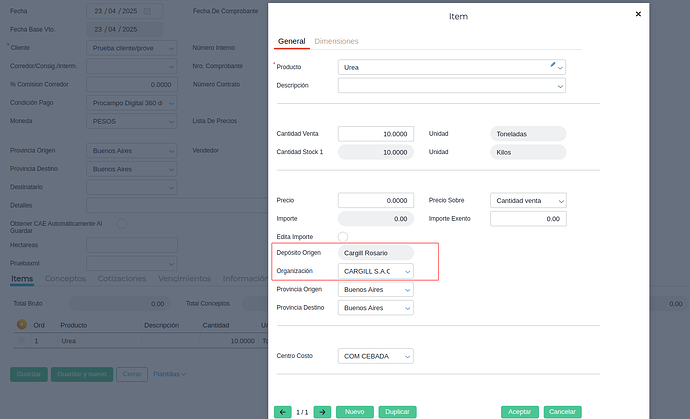This screenshot has height=419, width=690.
Task: Click the delete X icon on Urea row
Action: [22, 341]
